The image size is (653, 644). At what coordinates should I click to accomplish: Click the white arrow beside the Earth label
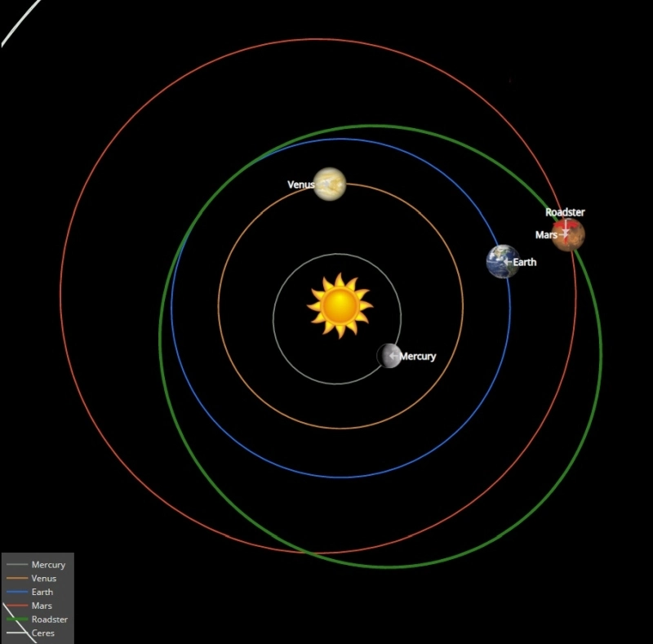pos(509,262)
